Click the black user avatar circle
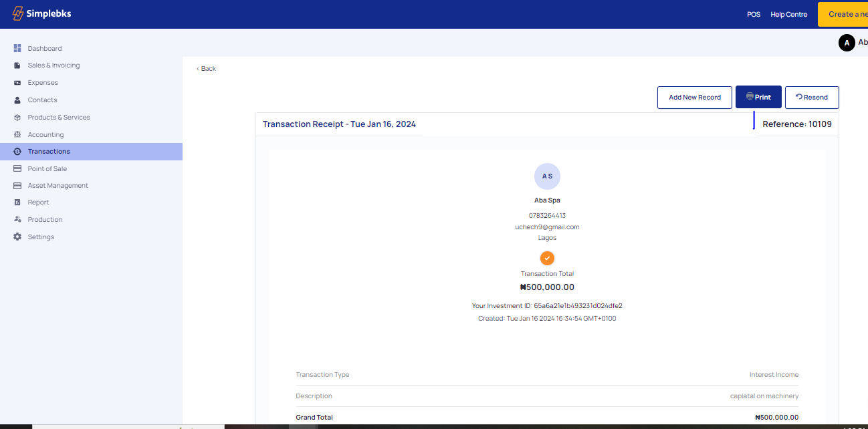 coord(847,43)
